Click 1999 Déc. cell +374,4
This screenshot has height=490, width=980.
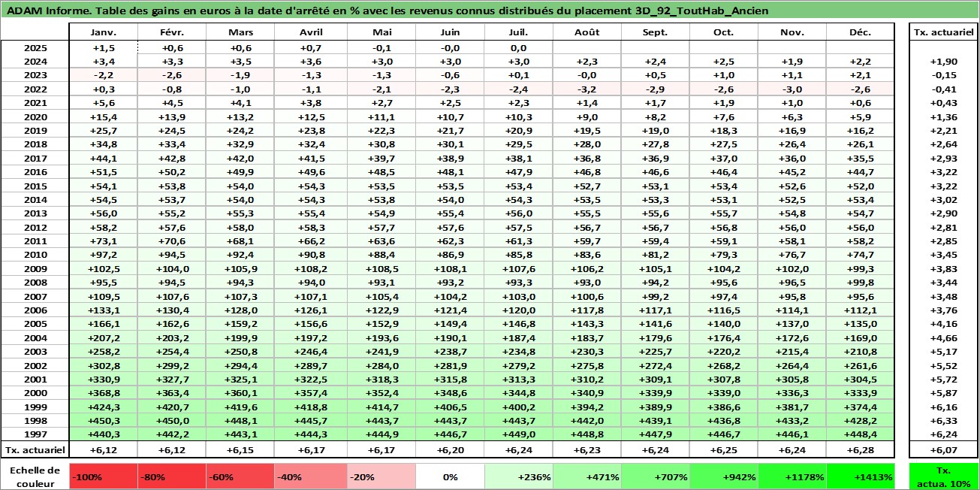click(x=860, y=407)
